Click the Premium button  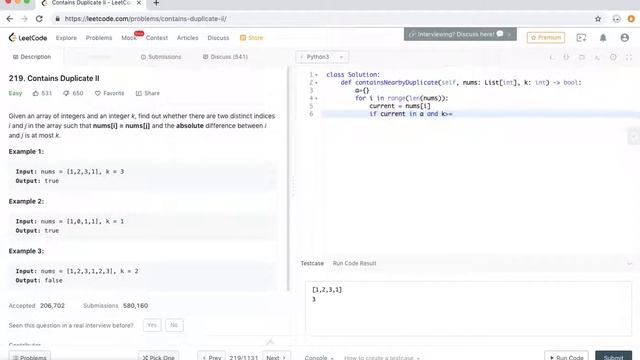[x=546, y=38]
